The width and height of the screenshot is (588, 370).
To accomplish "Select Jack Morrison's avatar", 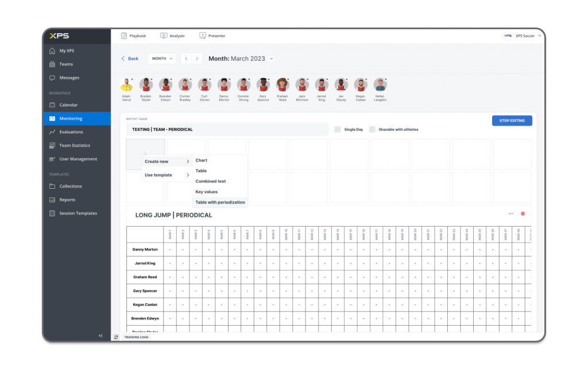I will 302,85.
